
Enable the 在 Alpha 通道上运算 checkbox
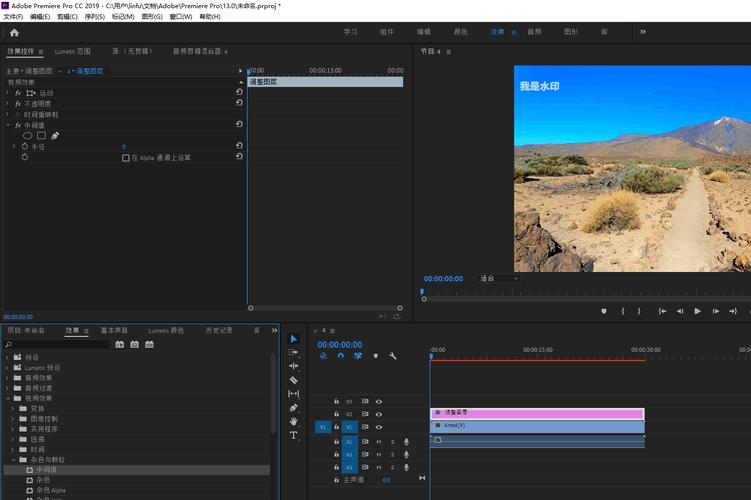tap(126, 158)
